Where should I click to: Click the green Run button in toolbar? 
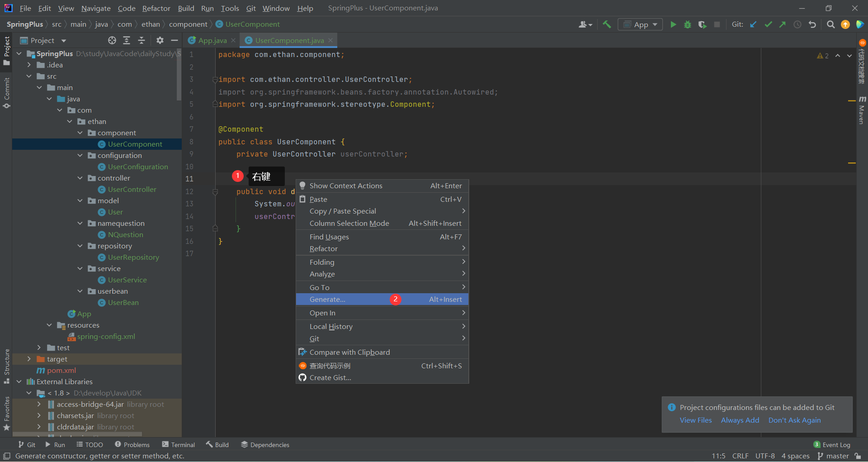click(673, 24)
